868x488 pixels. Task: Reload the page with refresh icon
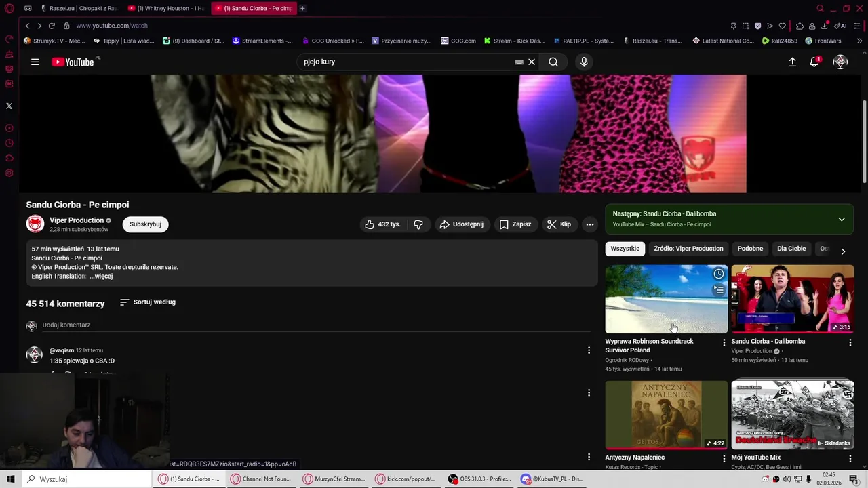pos(52,26)
